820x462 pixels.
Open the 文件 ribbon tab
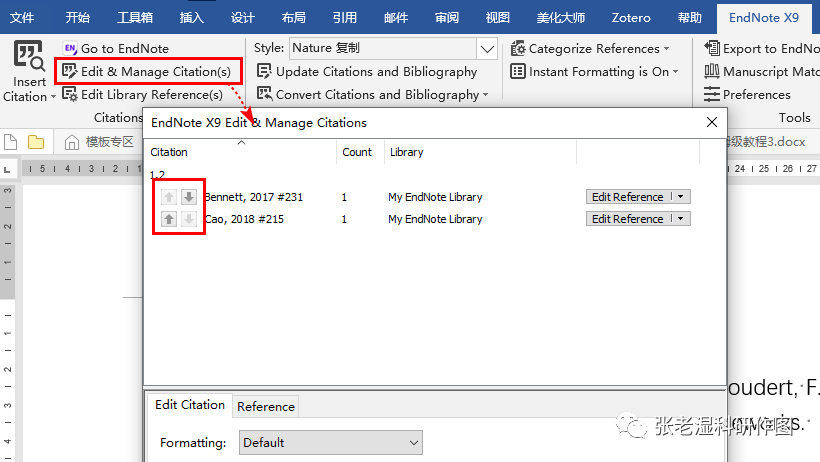coord(22,18)
